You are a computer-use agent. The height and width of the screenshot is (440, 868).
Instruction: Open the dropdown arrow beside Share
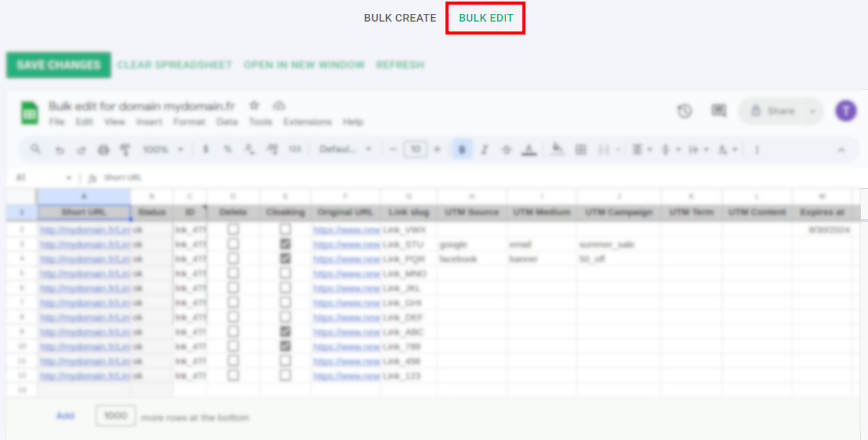pyautogui.click(x=813, y=111)
